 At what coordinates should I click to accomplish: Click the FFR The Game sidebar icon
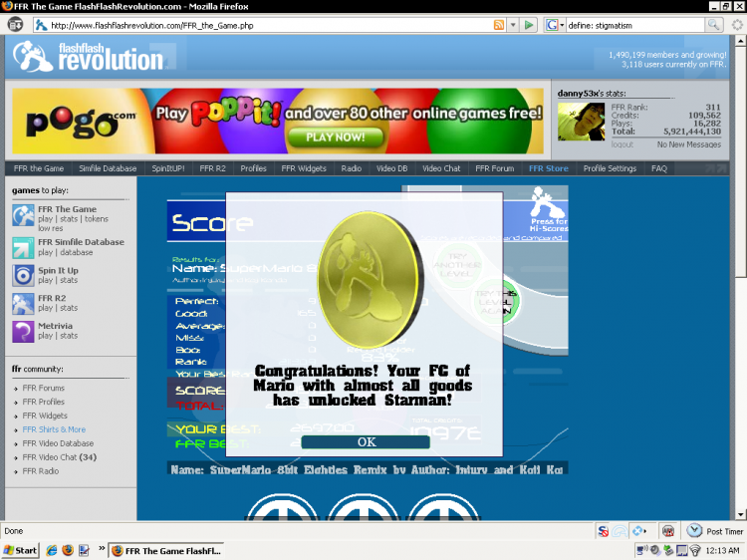point(23,216)
